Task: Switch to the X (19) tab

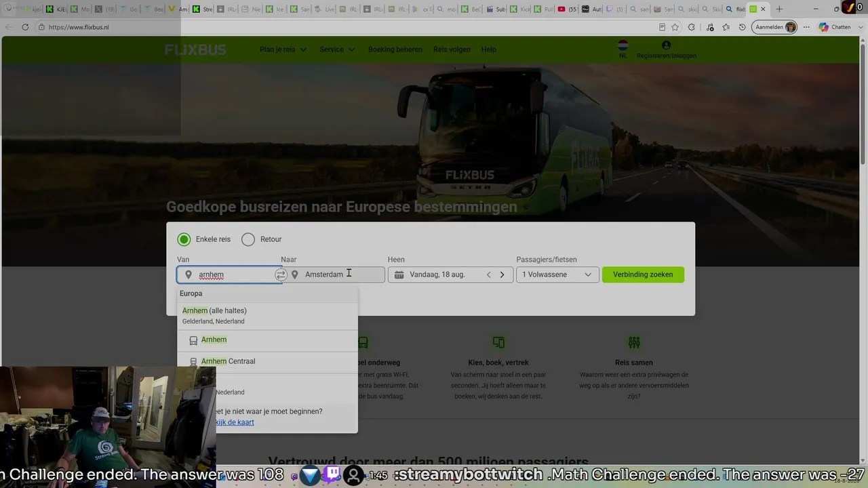Action: coord(105,9)
